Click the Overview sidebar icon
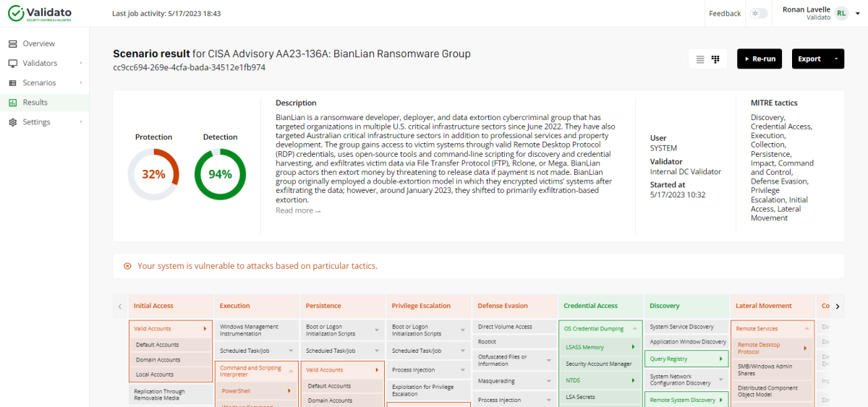This screenshot has height=407, width=868. [13, 44]
